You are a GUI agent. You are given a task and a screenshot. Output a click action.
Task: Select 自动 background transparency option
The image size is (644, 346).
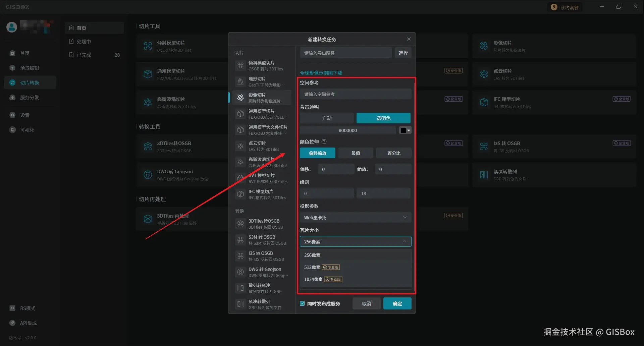tap(327, 118)
